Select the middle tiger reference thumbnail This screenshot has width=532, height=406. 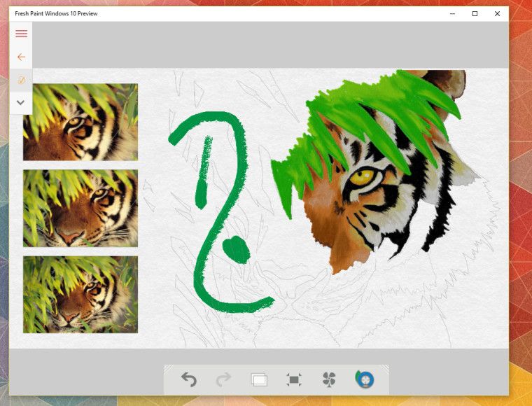(80, 209)
